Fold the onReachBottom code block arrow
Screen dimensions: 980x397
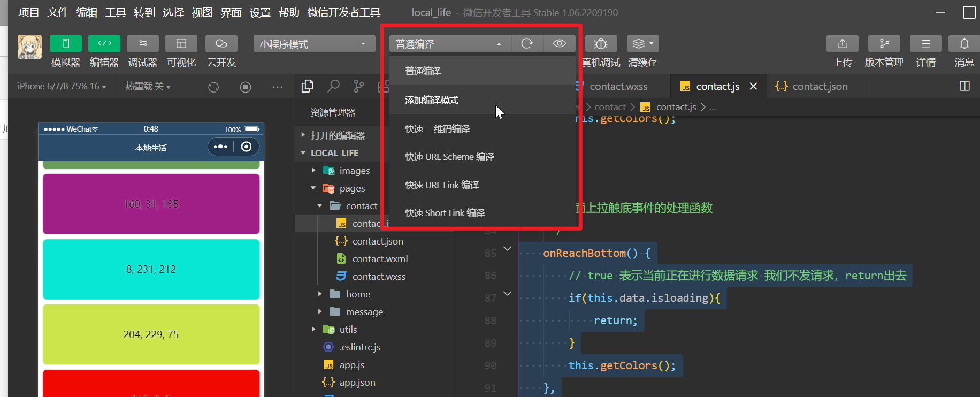(508, 248)
